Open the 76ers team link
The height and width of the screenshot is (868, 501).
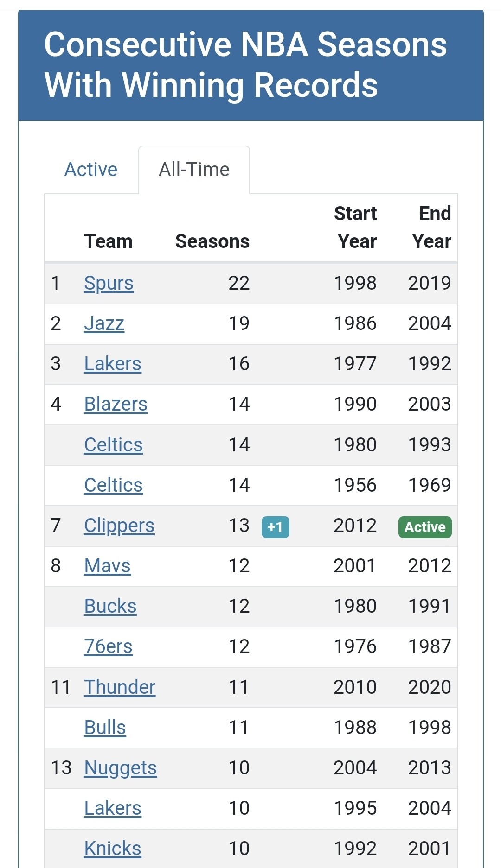pyautogui.click(x=108, y=646)
